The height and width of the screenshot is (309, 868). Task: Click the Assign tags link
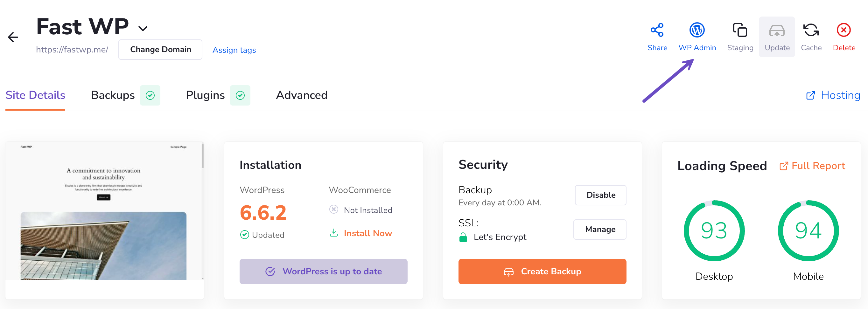(x=234, y=50)
